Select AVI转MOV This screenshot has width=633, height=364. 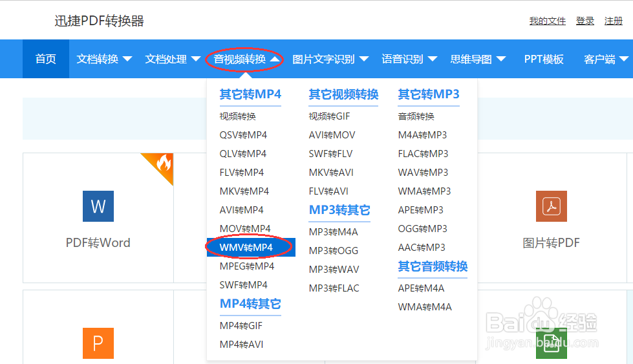[332, 135]
